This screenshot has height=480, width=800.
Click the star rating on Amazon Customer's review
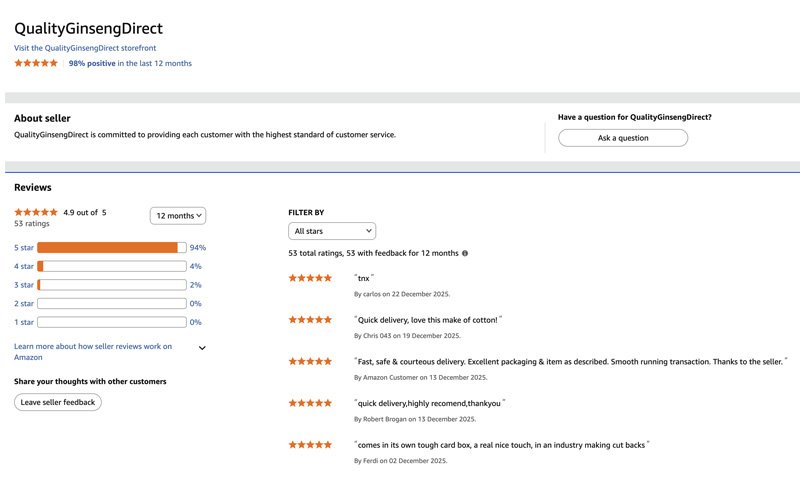coord(310,361)
